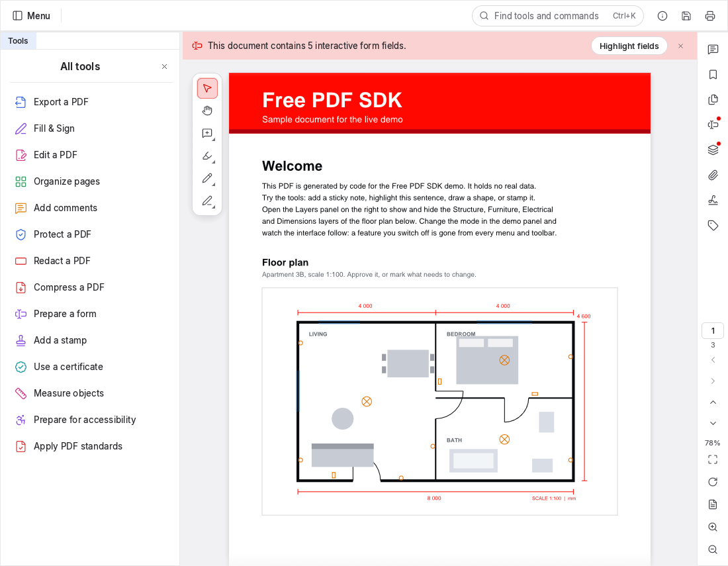
Task: Activate the hand pan tool
Action: 207,111
